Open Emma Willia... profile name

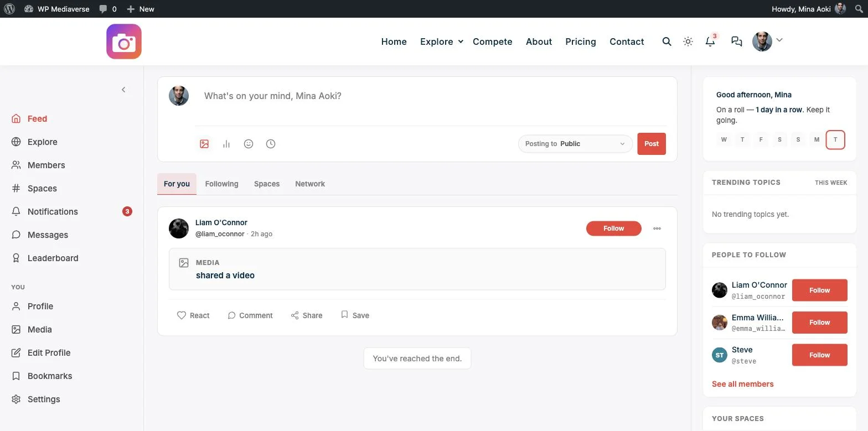(758, 318)
